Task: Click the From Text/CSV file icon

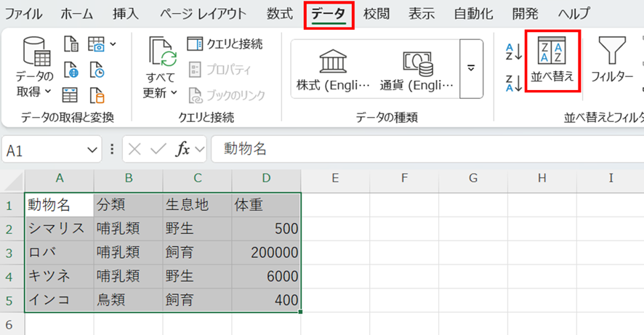Action: [71, 45]
